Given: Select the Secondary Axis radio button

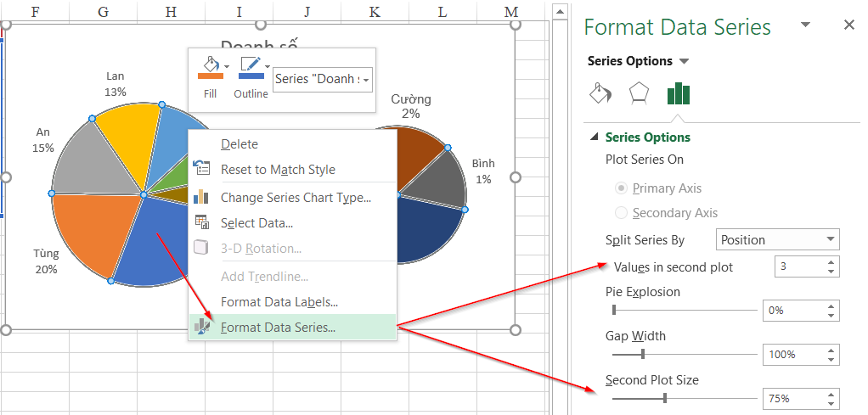Looking at the screenshot, I should point(622,213).
